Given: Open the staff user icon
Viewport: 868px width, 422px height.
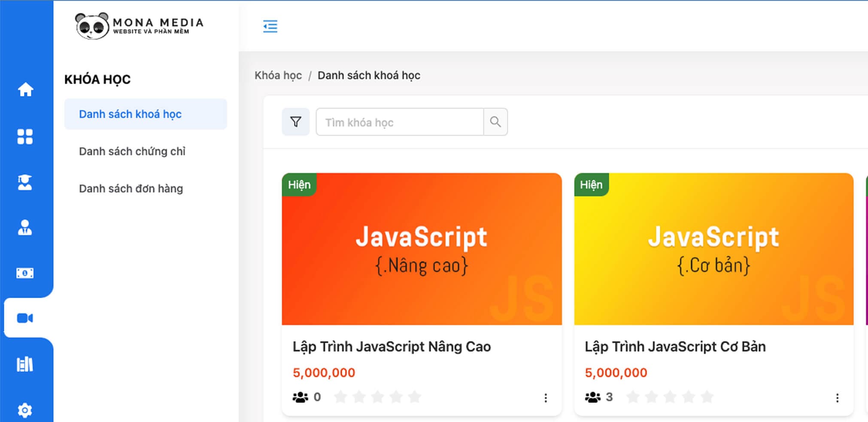Looking at the screenshot, I should (25, 228).
